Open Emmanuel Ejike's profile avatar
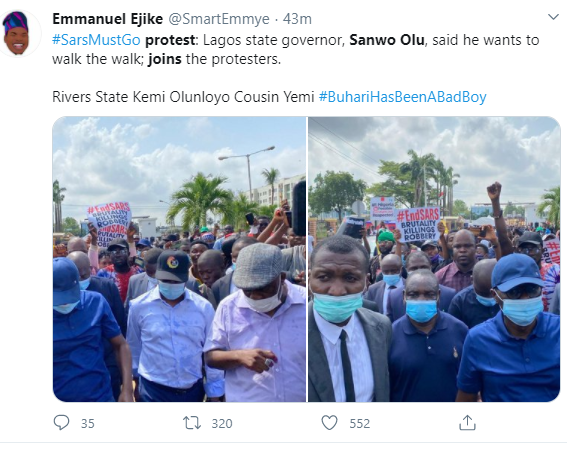The image size is (567, 449). pyautogui.click(x=17, y=33)
